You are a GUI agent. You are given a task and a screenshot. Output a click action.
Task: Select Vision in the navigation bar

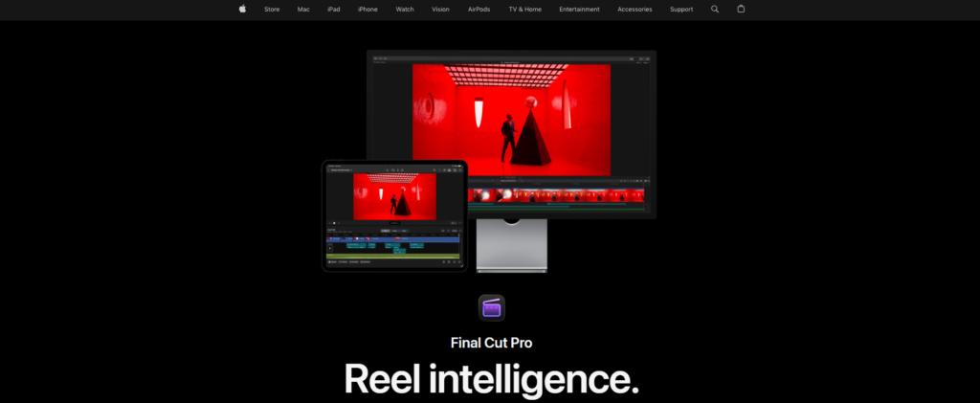coord(440,9)
